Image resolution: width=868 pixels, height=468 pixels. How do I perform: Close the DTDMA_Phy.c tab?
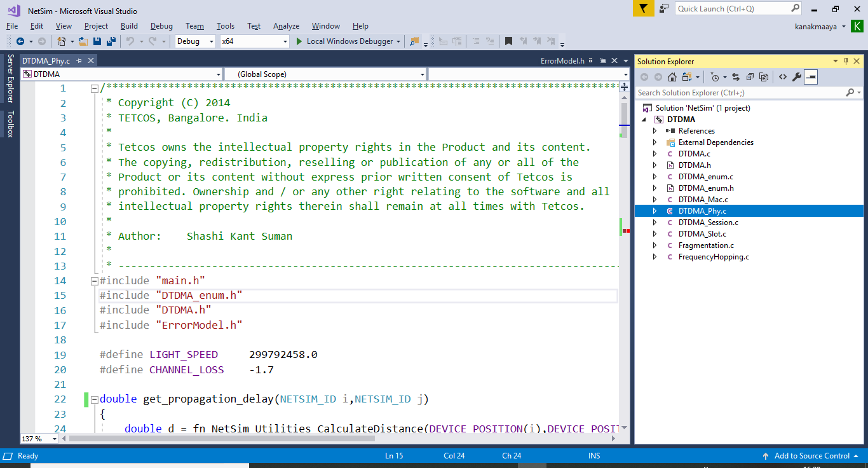pyautogui.click(x=91, y=61)
